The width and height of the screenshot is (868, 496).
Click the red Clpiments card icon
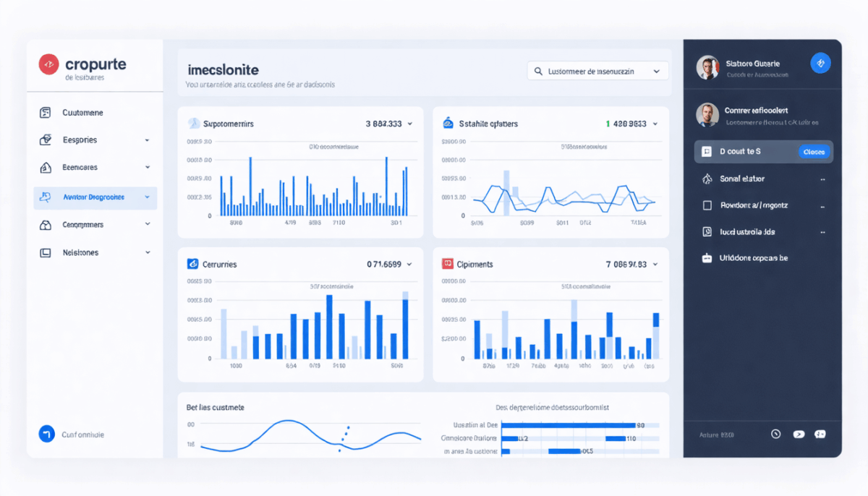447,264
